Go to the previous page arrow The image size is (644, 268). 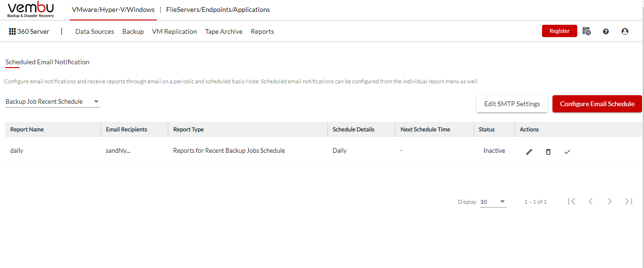click(x=591, y=201)
